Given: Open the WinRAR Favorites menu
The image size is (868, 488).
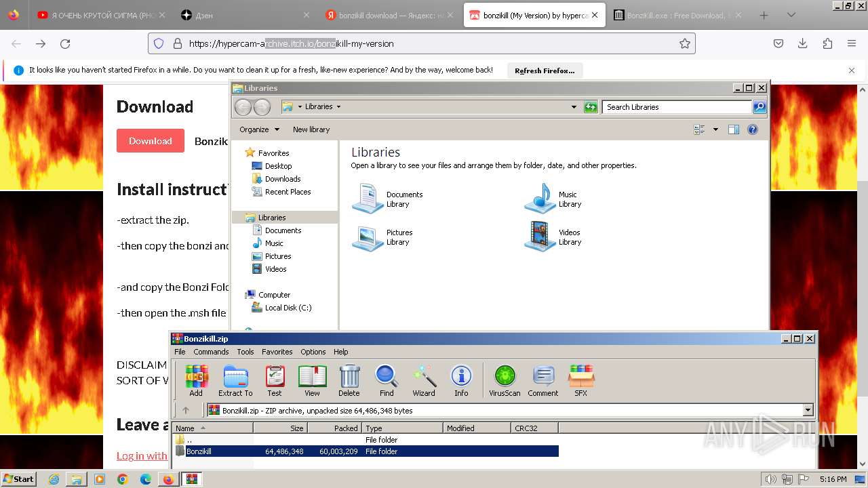Looking at the screenshot, I should [x=277, y=352].
